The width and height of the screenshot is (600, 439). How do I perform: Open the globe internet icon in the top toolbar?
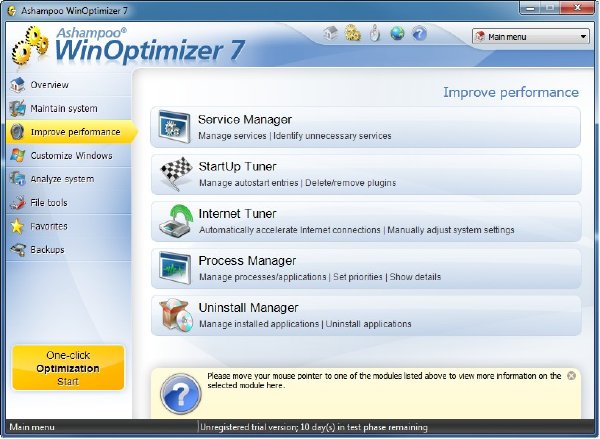[397, 33]
